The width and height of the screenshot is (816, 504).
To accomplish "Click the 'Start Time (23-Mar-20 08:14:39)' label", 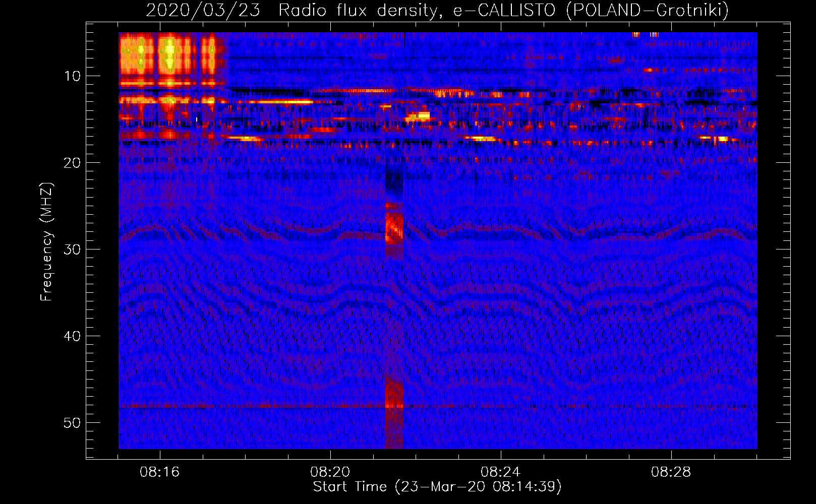I will click(x=437, y=487).
